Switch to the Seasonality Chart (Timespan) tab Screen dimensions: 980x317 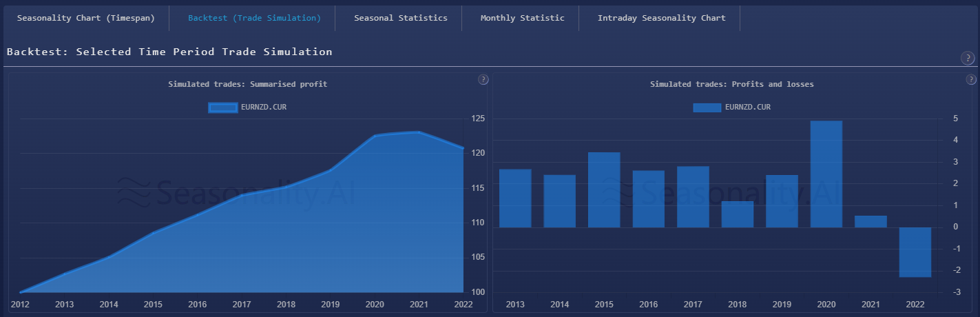pyautogui.click(x=86, y=18)
